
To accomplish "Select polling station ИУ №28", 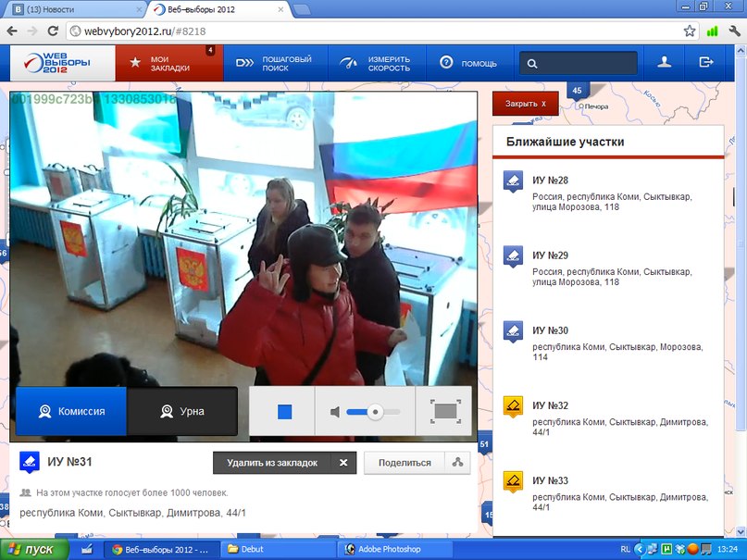I will [550, 180].
